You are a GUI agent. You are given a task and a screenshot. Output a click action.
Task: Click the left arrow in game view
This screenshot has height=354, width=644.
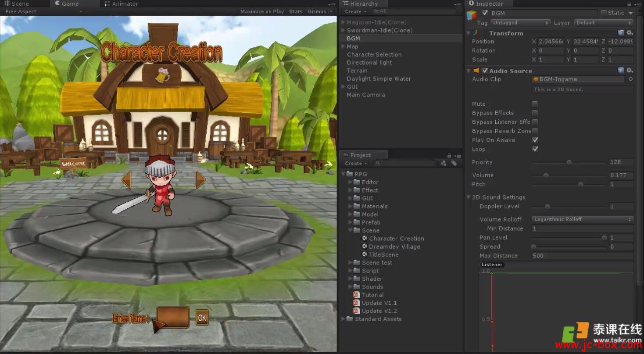126,180
